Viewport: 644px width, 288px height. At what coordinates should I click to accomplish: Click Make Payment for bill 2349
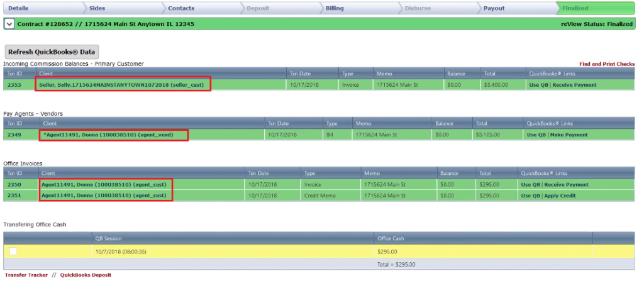[x=569, y=135]
